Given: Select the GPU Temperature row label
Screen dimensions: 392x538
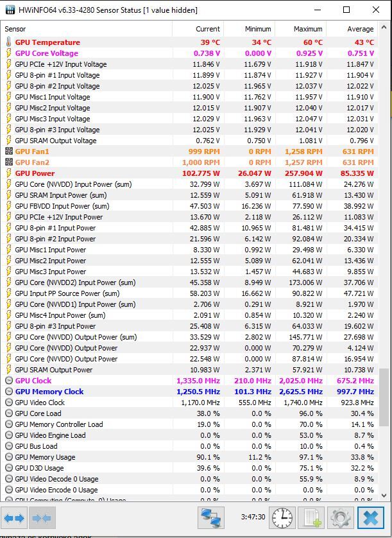Looking at the screenshot, I should [x=47, y=42].
